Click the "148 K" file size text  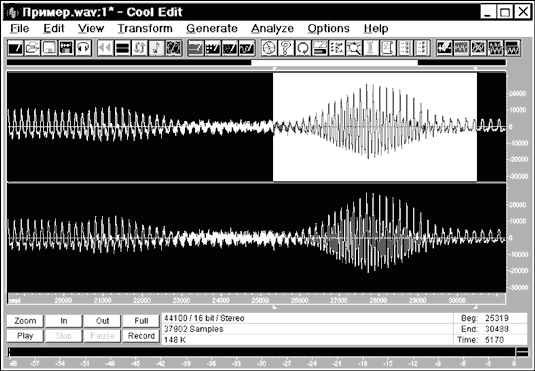(175, 340)
